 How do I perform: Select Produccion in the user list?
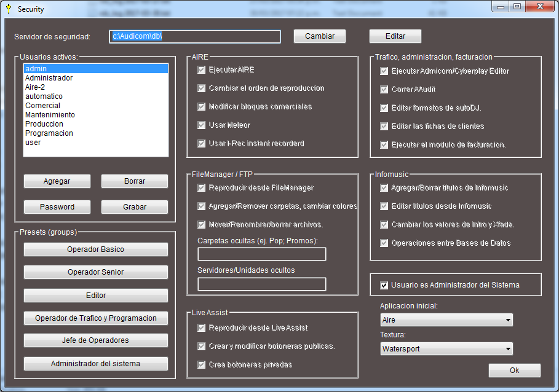[x=95, y=124]
